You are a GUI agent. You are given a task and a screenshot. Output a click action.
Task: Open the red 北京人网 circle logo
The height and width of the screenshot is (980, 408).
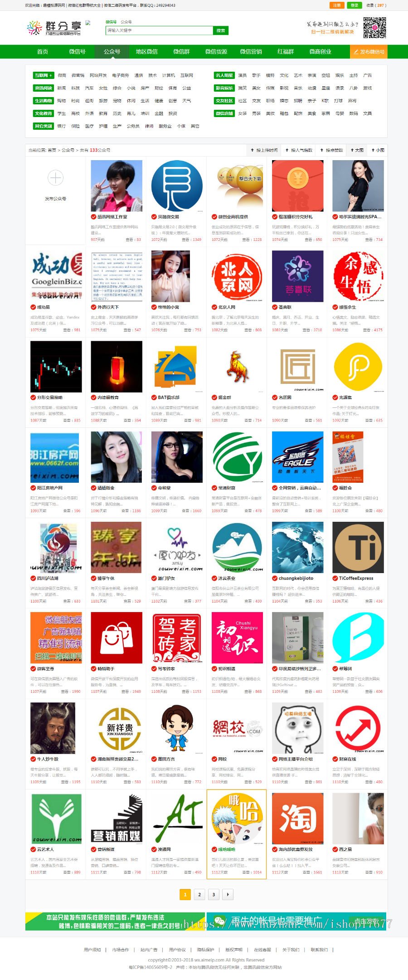coord(237,276)
